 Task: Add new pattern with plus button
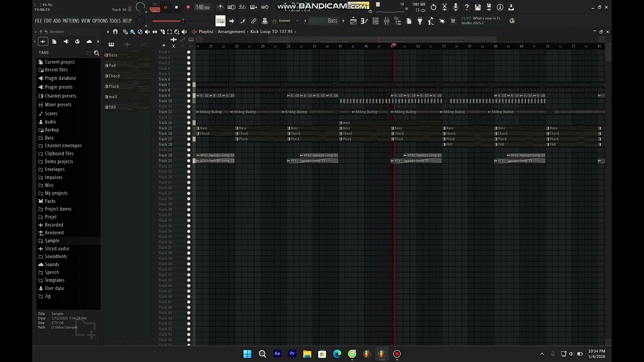[343, 21]
